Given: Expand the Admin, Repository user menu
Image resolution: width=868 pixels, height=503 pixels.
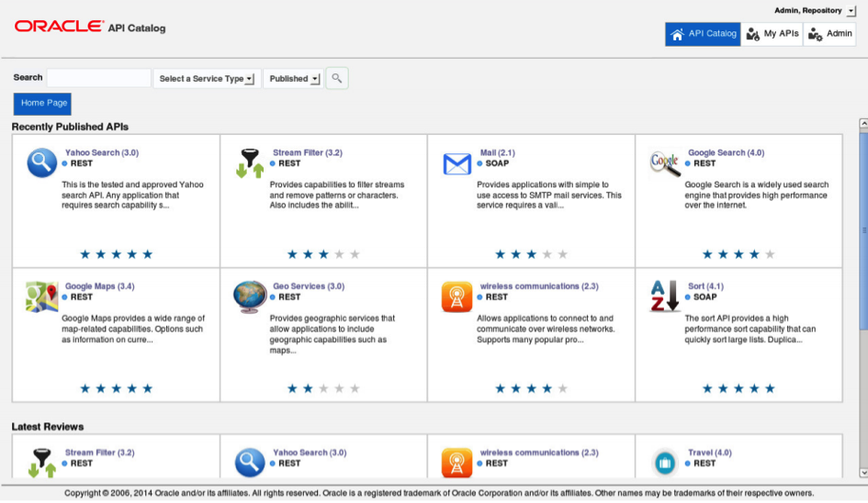Looking at the screenshot, I should pos(851,11).
